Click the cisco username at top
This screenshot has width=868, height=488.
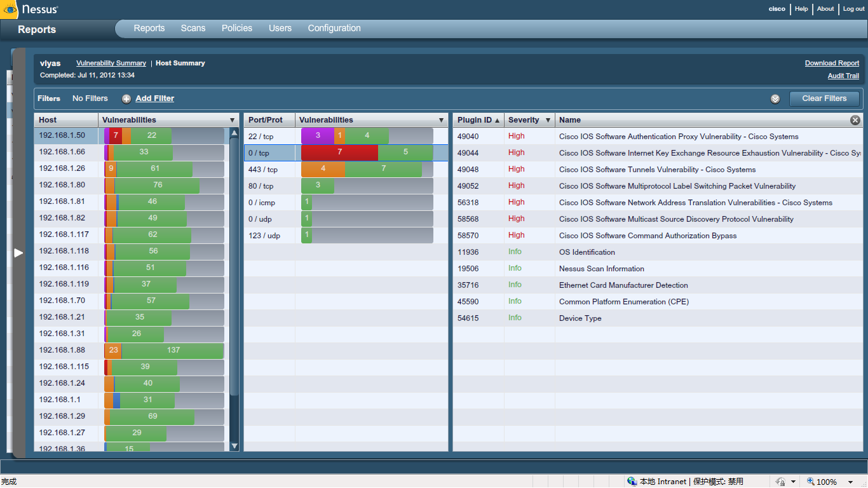click(777, 9)
